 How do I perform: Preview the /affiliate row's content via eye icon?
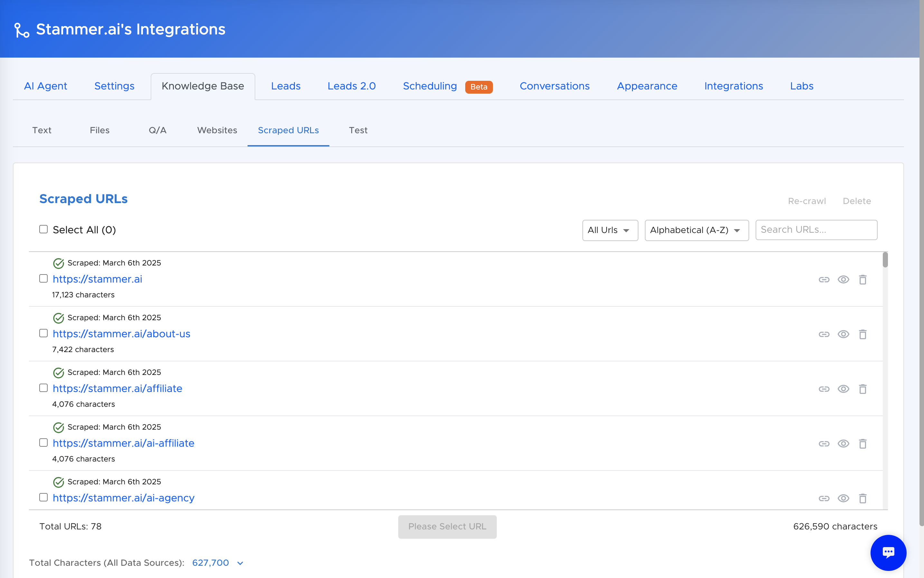point(843,389)
